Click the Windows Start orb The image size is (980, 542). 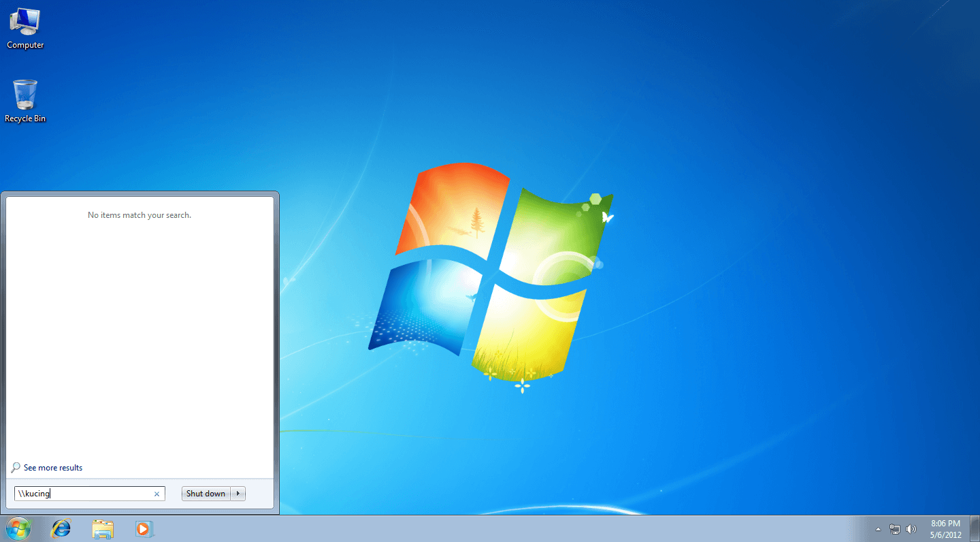(x=18, y=528)
